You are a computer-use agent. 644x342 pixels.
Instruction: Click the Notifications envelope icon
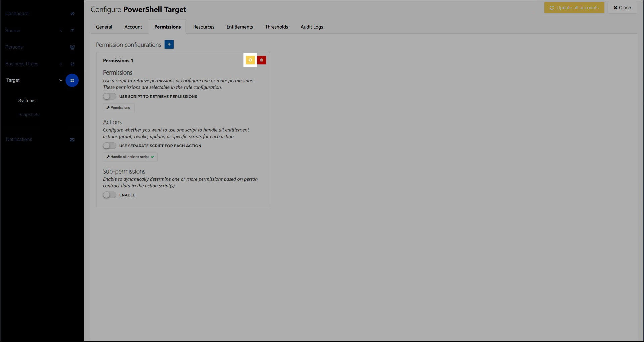[x=72, y=140]
